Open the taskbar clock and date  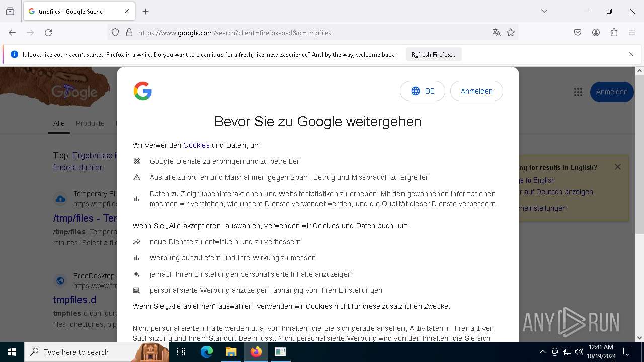601,352
